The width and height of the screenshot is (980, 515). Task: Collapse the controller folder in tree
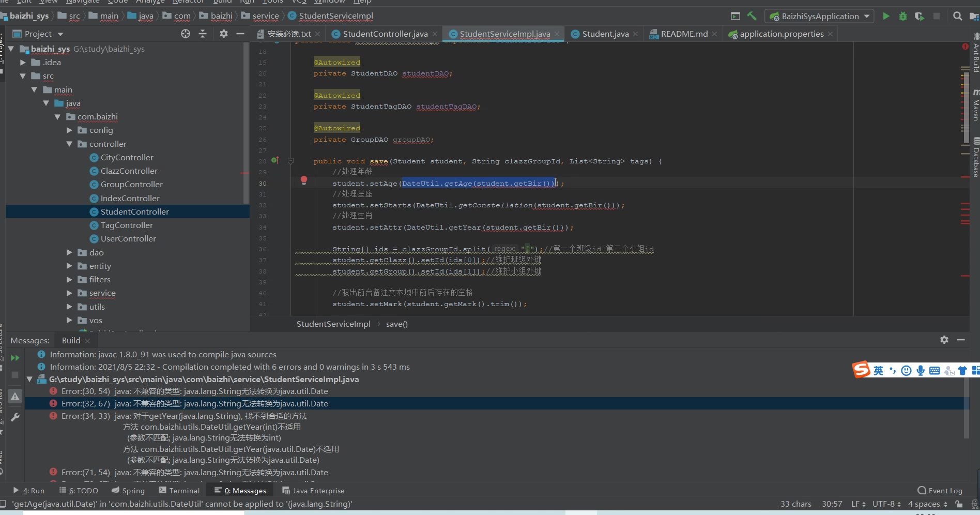point(69,144)
